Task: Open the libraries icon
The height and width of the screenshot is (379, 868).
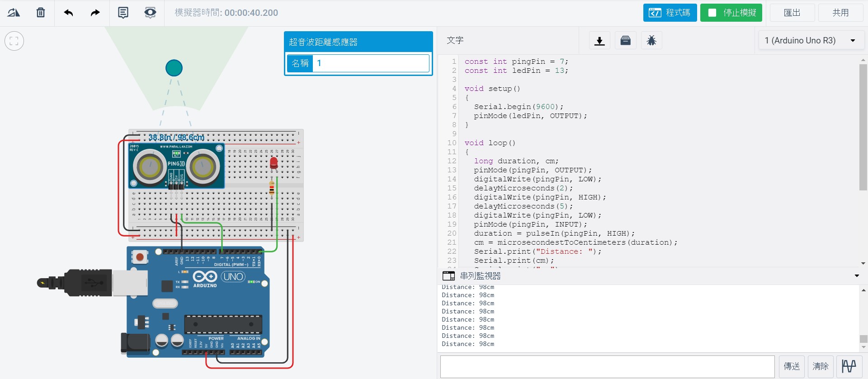Action: point(626,41)
